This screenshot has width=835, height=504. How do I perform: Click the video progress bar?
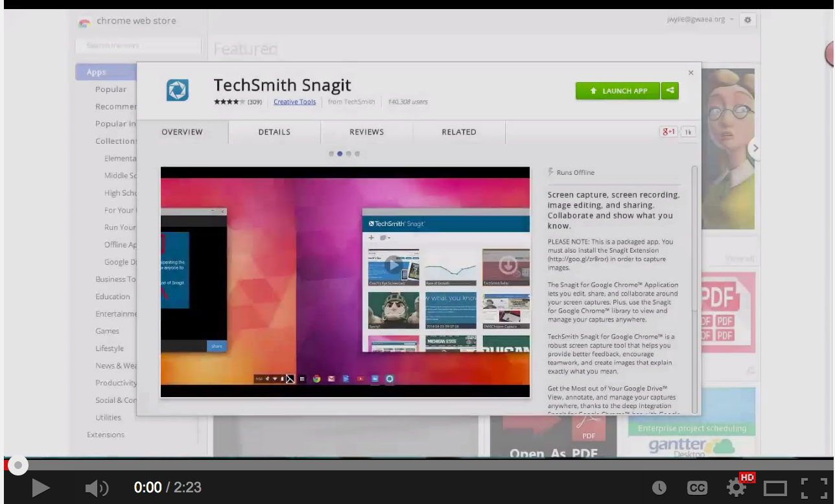click(417, 464)
